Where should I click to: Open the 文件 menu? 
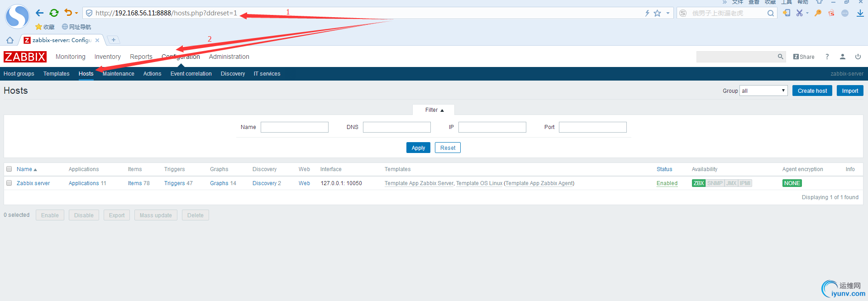738,2
